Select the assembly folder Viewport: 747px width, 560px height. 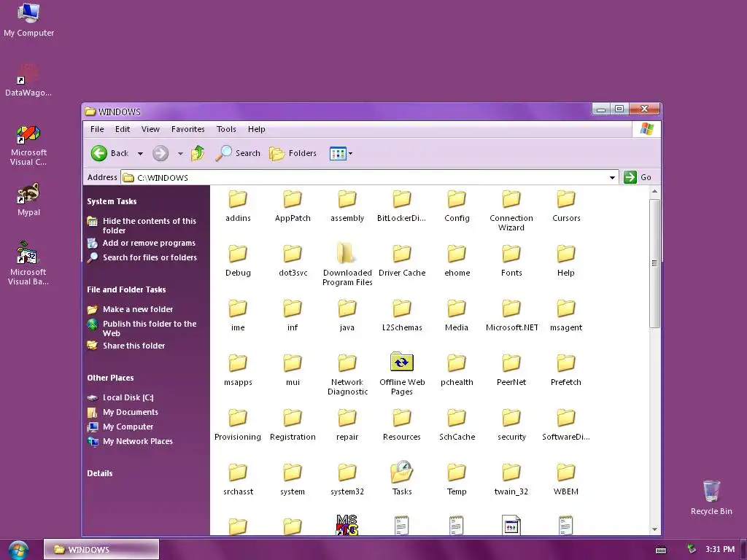point(347,206)
